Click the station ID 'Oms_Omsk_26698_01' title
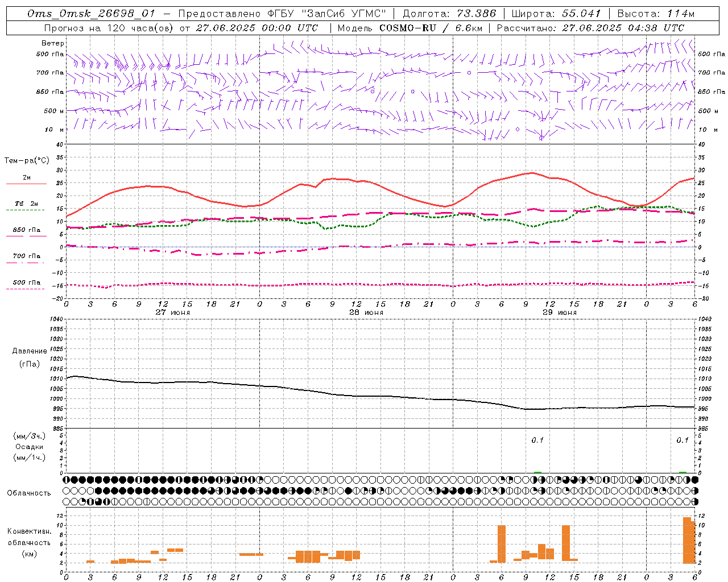Image resolution: width=728 pixels, height=582 pixels. point(91,14)
